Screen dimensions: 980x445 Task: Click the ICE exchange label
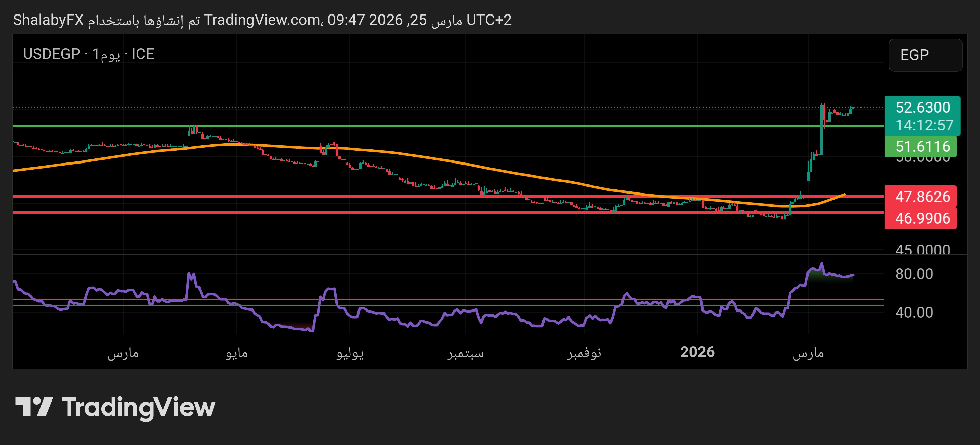(143, 54)
